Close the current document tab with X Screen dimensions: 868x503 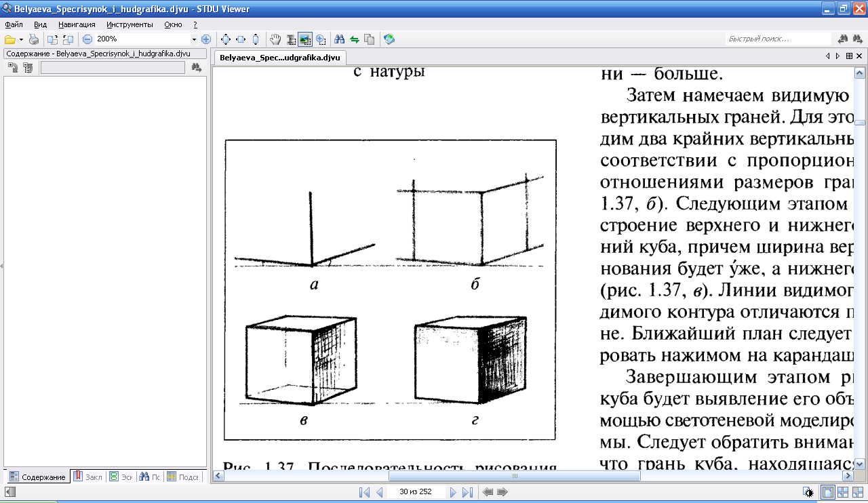point(860,56)
